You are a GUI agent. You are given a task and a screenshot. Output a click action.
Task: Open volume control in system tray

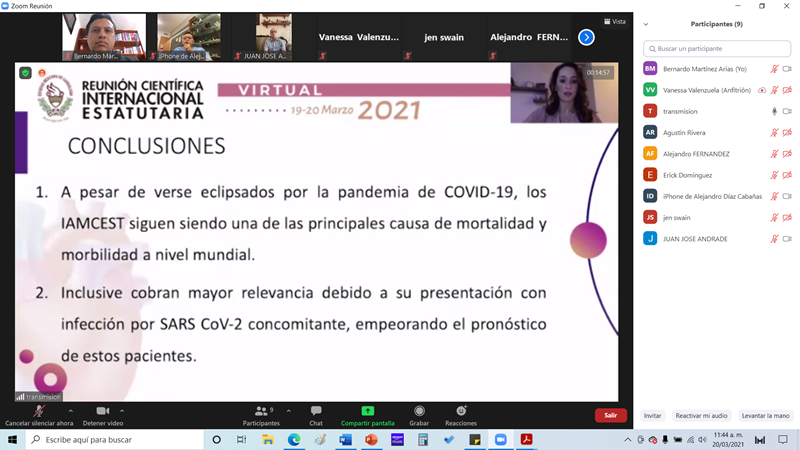(703, 439)
